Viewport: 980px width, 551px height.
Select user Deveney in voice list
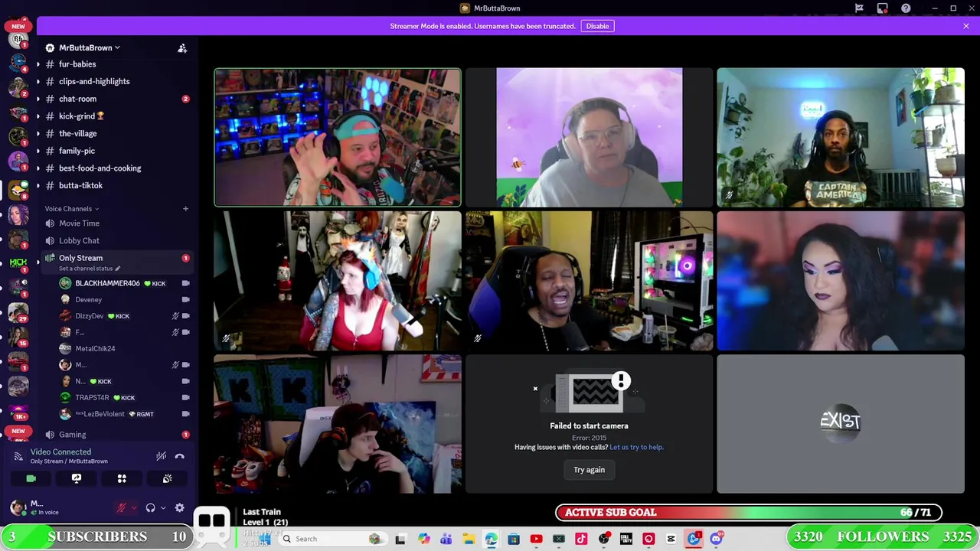tap(88, 300)
